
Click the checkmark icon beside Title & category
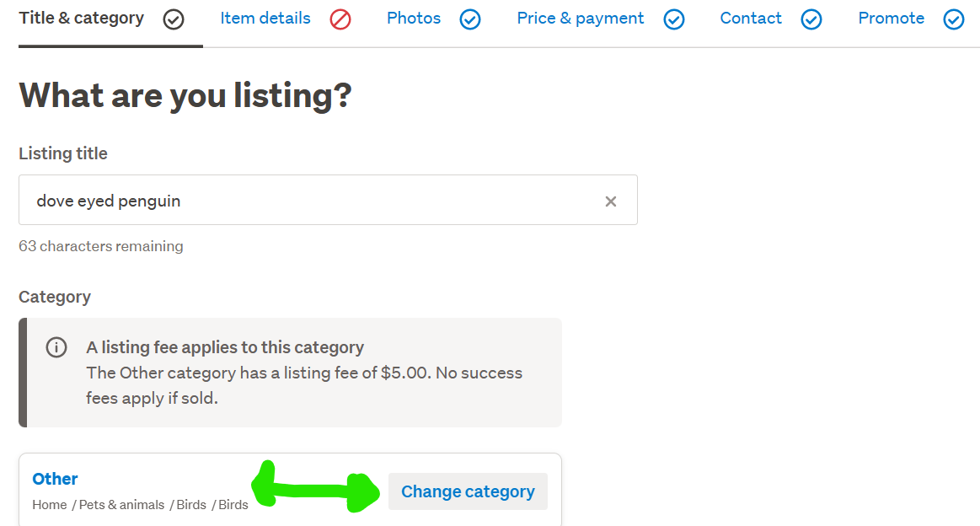pyautogui.click(x=174, y=19)
